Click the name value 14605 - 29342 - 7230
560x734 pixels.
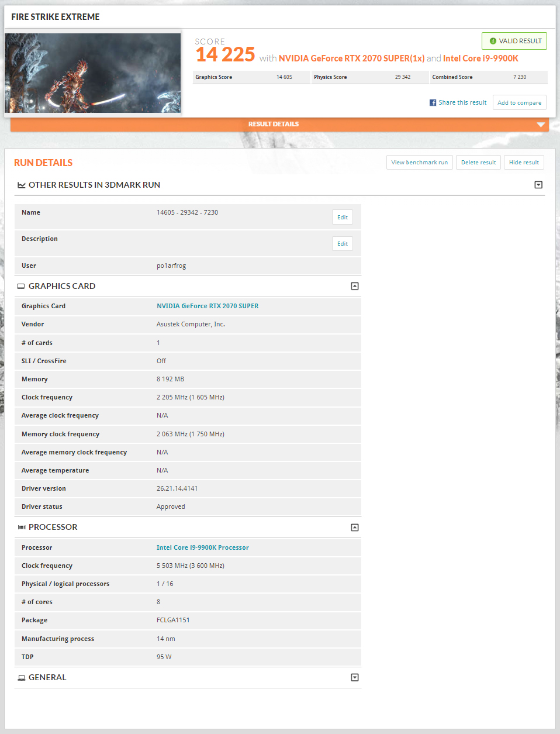(187, 212)
